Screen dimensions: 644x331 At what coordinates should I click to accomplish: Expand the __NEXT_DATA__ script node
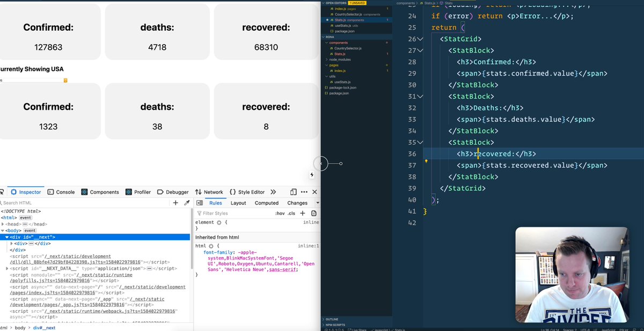(x=7, y=268)
